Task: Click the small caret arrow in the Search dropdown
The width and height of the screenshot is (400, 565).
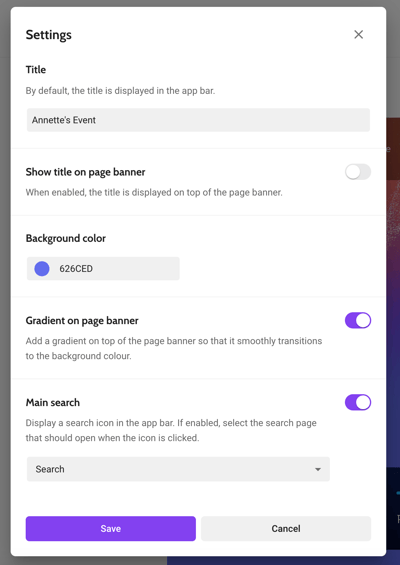Action: [x=317, y=469]
